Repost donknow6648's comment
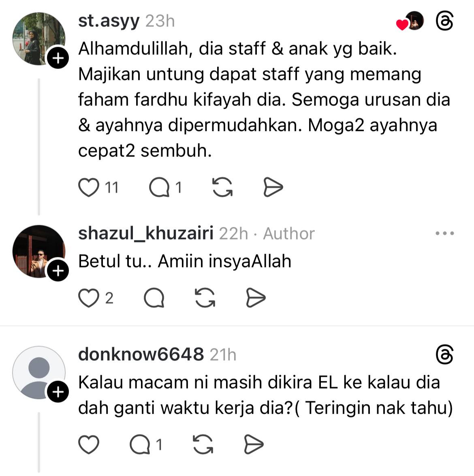 pyautogui.click(x=203, y=444)
